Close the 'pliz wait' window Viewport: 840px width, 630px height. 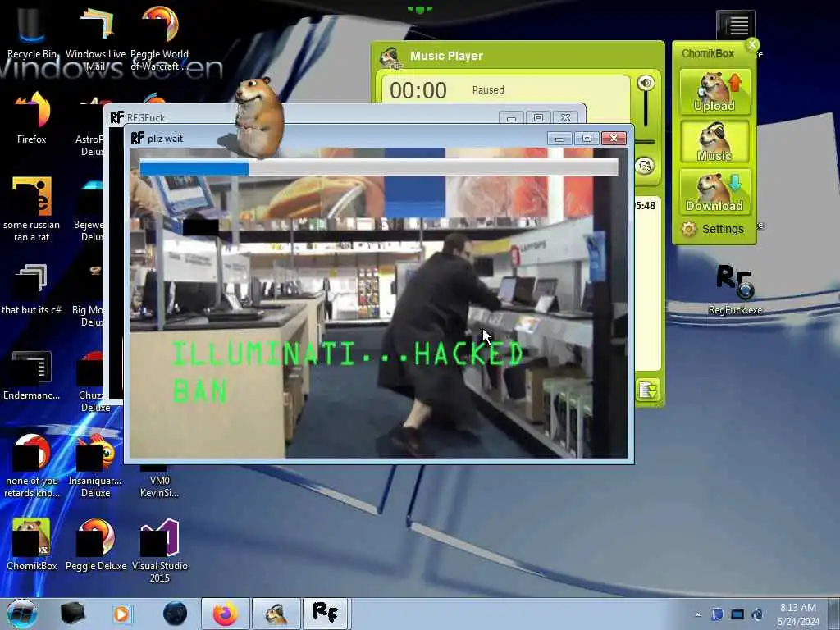click(x=614, y=138)
